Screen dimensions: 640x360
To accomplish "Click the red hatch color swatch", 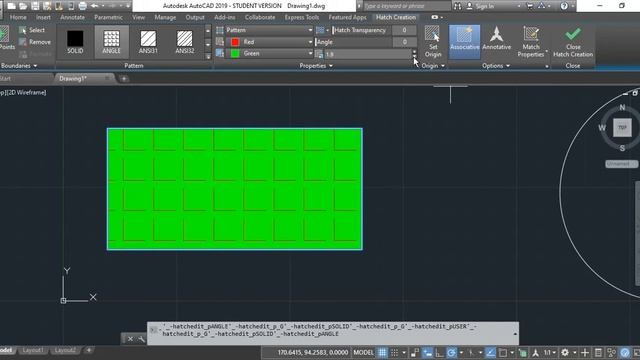I will (x=235, y=42).
